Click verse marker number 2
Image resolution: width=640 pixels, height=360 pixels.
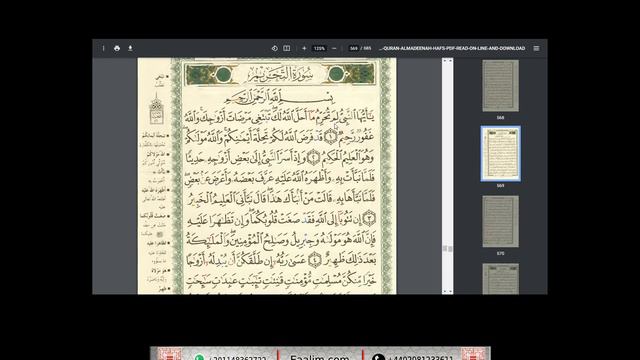[x=313, y=157]
